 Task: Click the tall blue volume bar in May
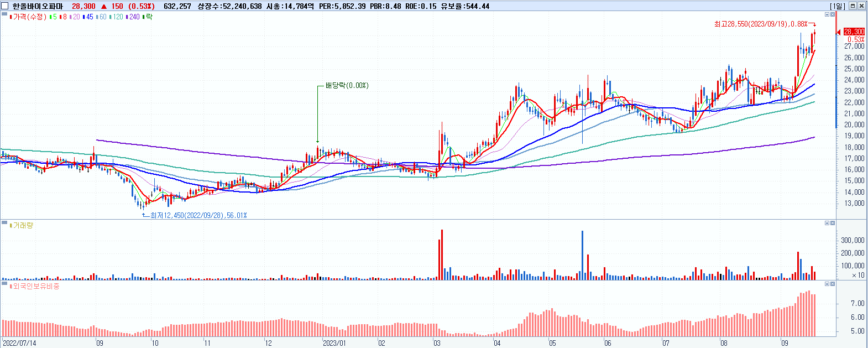point(582,255)
